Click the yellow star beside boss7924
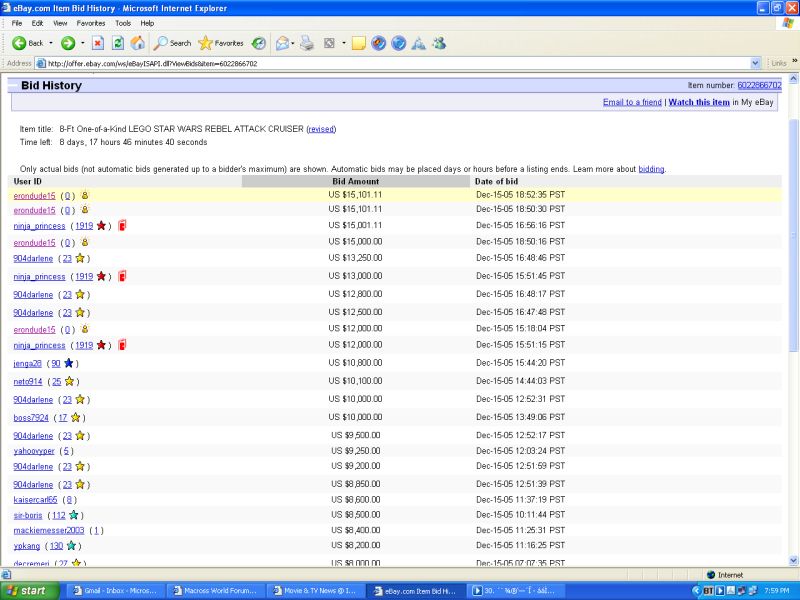 [x=76, y=417]
